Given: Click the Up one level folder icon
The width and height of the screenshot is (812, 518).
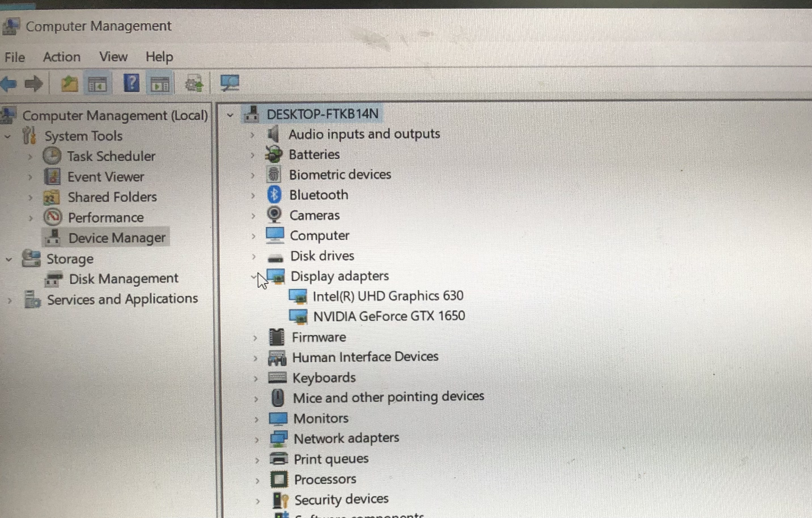Looking at the screenshot, I should 69,84.
